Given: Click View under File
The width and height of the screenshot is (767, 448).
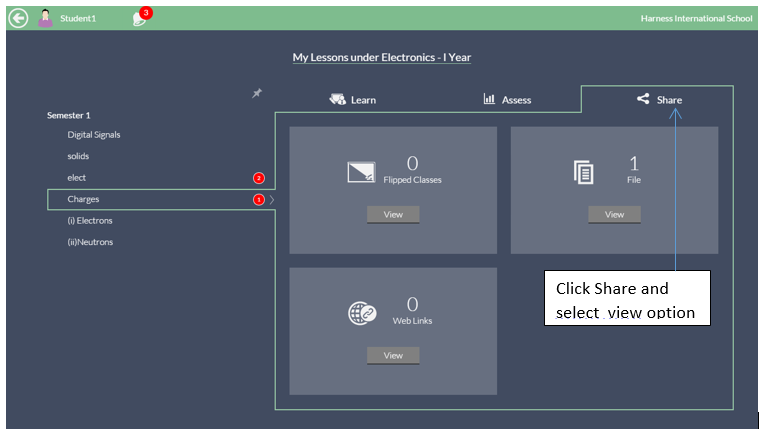Looking at the screenshot, I should coord(614,215).
